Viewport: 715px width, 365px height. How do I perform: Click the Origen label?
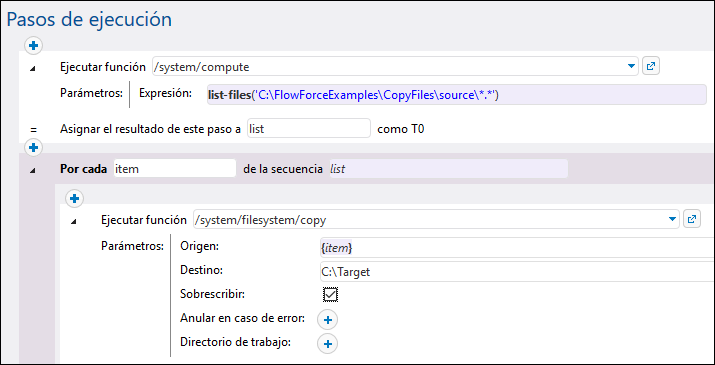point(200,246)
